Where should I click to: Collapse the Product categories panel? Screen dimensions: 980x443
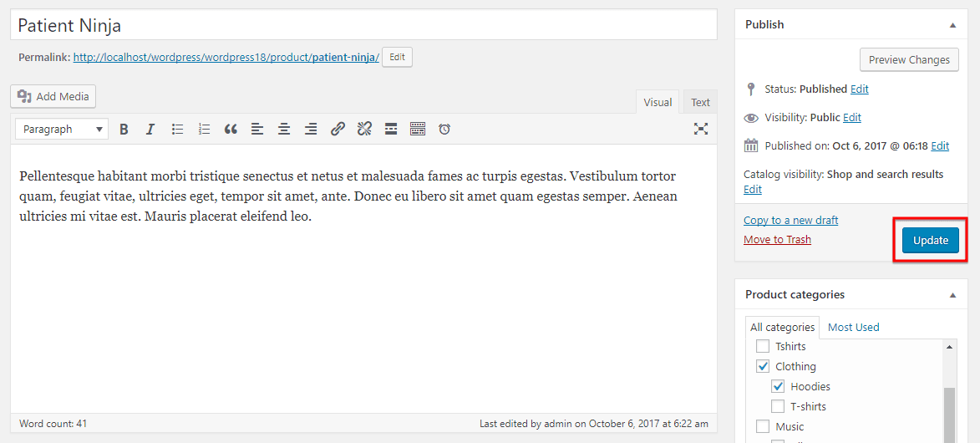[952, 295]
